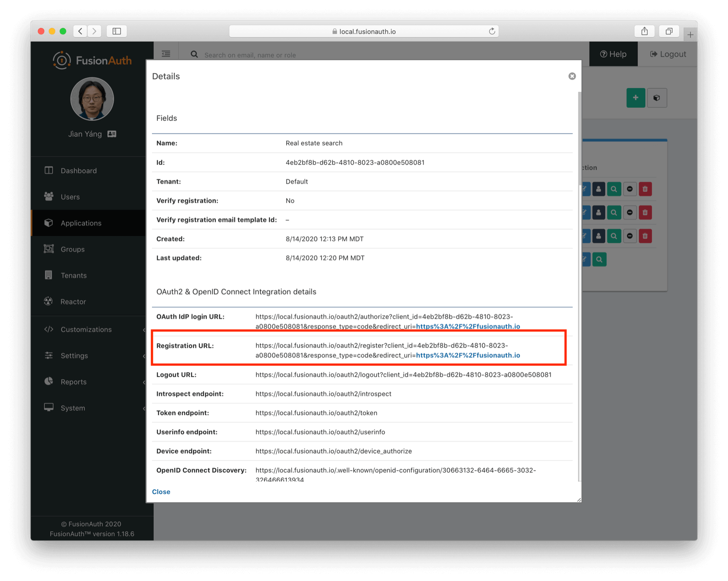Click the Customizations code icon

click(x=49, y=329)
